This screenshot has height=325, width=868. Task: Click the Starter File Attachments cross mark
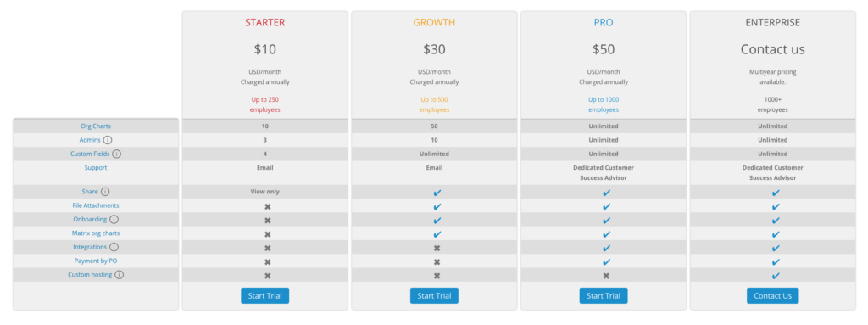coord(267,206)
